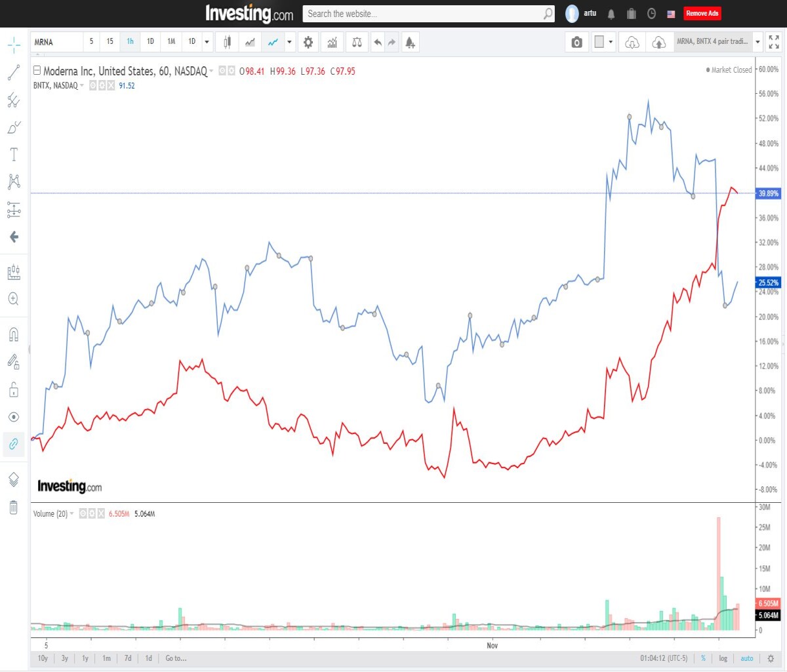The image size is (787, 672).
Task: Click the Remove Ads button
Action: [702, 13]
